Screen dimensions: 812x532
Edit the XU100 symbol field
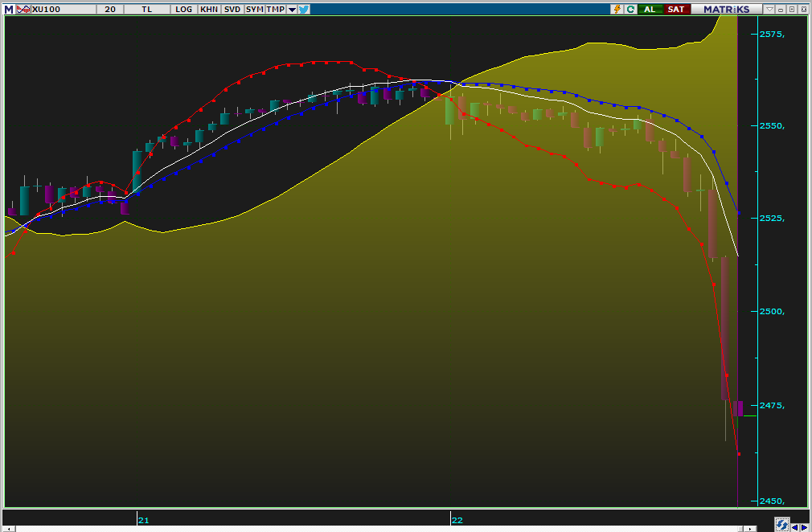click(64, 10)
